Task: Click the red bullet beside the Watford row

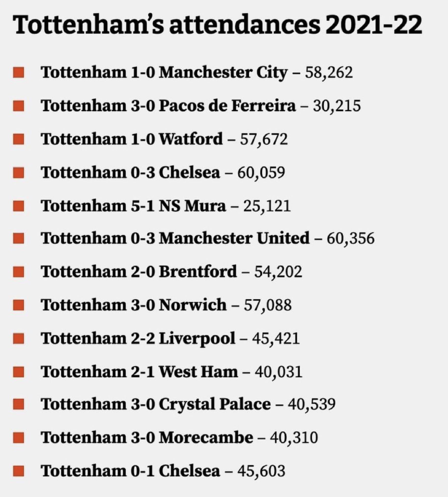Action: point(19,139)
